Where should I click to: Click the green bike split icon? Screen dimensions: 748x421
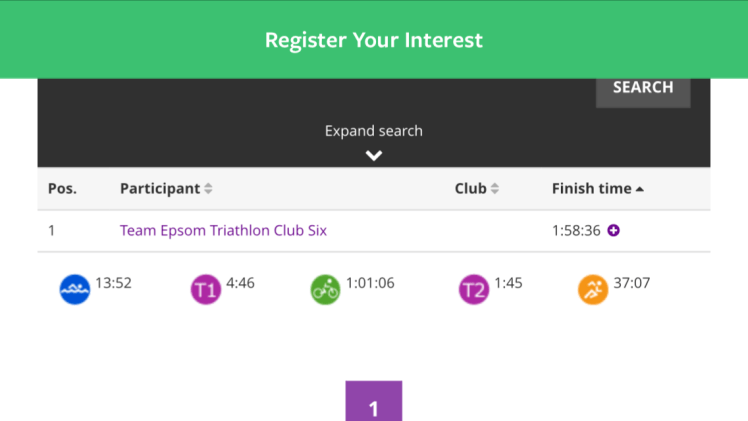[325, 289]
